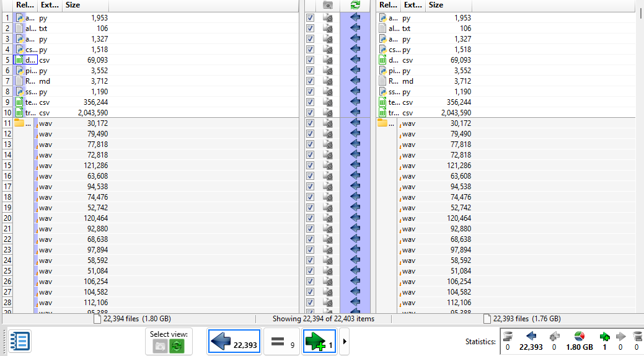Click the category camera icon on row 2 txt

pyautogui.click(x=328, y=29)
